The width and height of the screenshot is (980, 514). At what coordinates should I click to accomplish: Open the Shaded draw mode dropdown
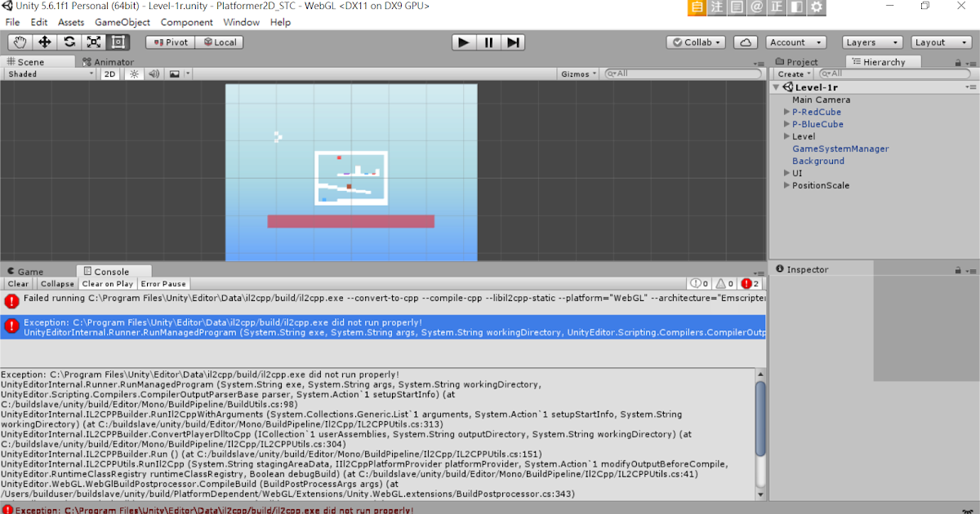(49, 73)
